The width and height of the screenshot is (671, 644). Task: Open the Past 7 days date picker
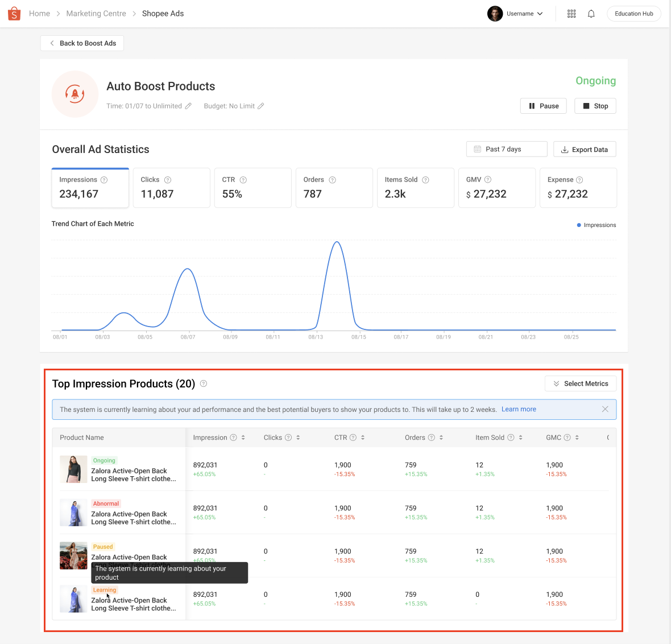click(507, 149)
